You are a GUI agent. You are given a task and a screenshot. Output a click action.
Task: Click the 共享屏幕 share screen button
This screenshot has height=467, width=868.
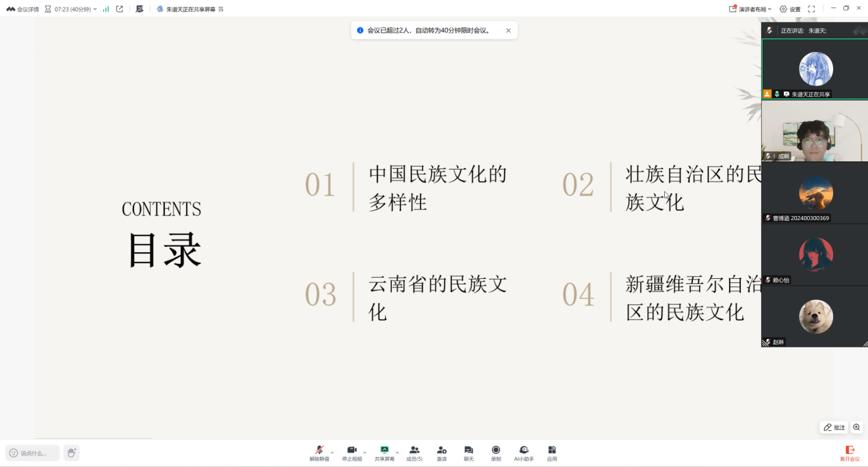point(384,453)
